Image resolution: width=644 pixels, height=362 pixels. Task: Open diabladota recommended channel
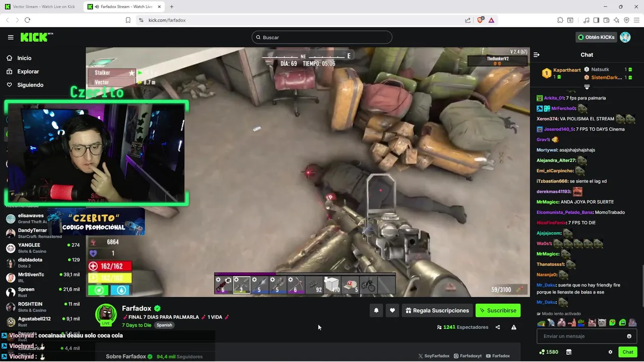pos(43,262)
